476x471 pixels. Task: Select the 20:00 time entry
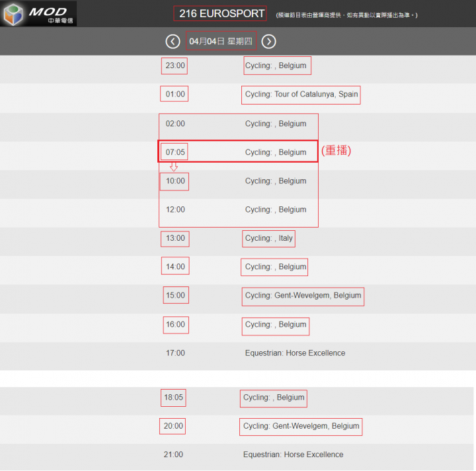tap(173, 426)
